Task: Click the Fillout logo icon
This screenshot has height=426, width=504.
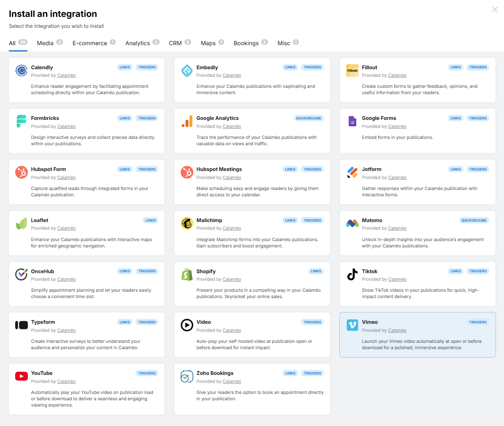Action: 352,71
